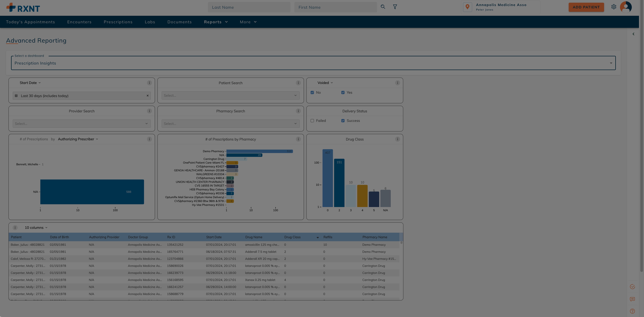
Task: Clear the Last 30 days date filter
Action: (148, 96)
